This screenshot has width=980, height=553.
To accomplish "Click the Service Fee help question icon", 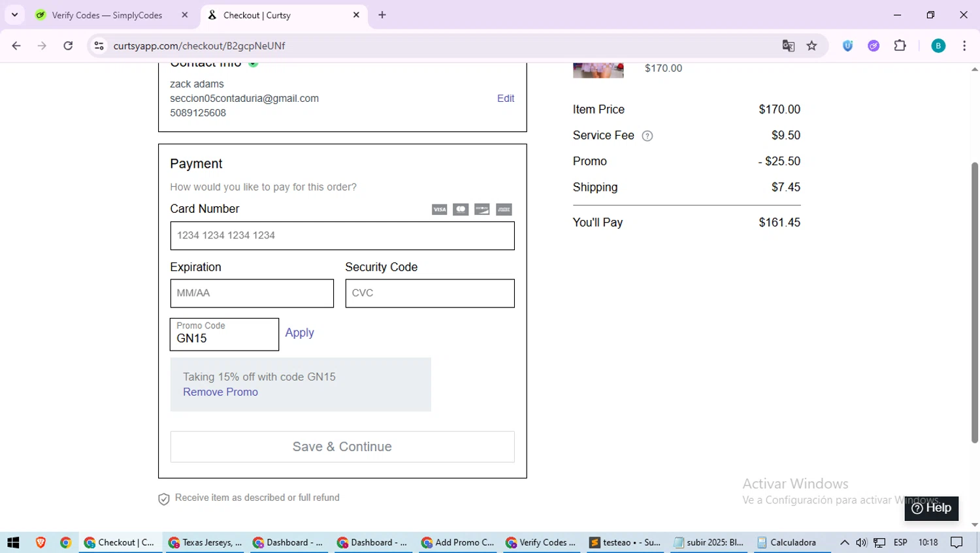I will click(647, 136).
